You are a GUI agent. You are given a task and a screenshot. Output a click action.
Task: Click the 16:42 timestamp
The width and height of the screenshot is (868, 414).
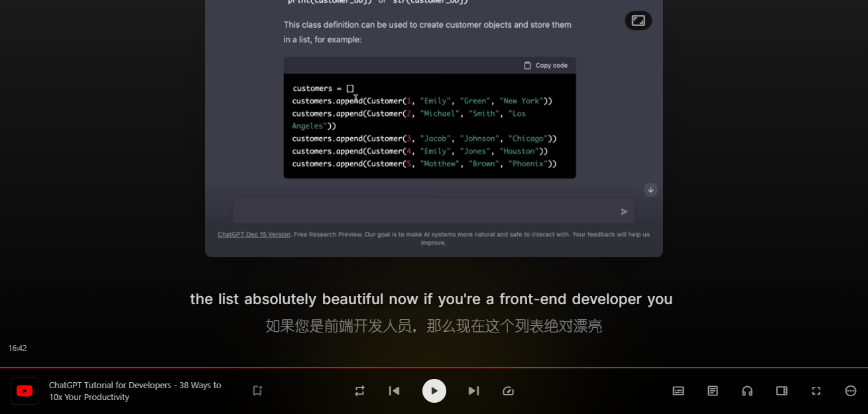(17, 348)
